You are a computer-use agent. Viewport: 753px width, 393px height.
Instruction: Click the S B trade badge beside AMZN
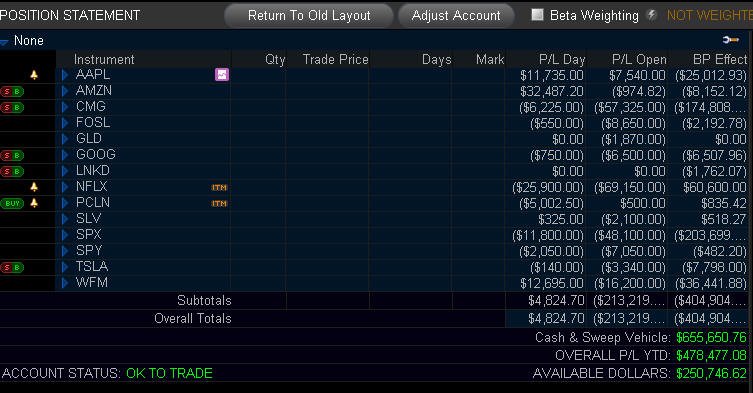tap(12, 91)
